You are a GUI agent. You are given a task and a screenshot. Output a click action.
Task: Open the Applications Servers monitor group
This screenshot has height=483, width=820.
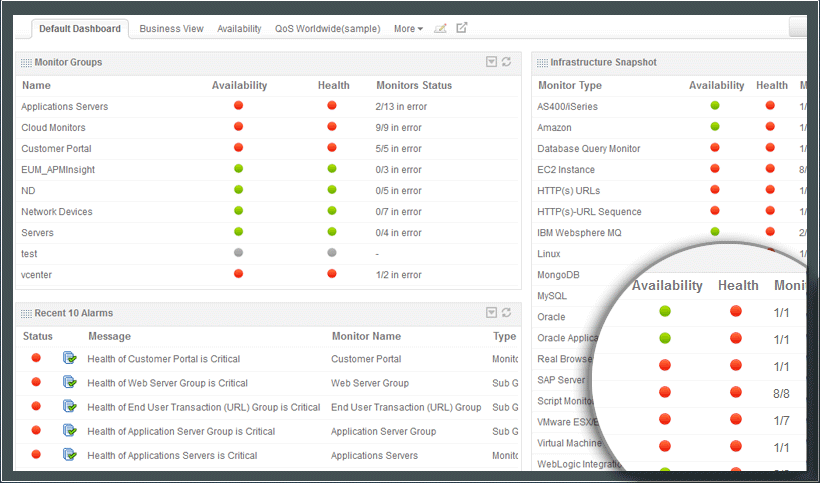click(x=65, y=107)
